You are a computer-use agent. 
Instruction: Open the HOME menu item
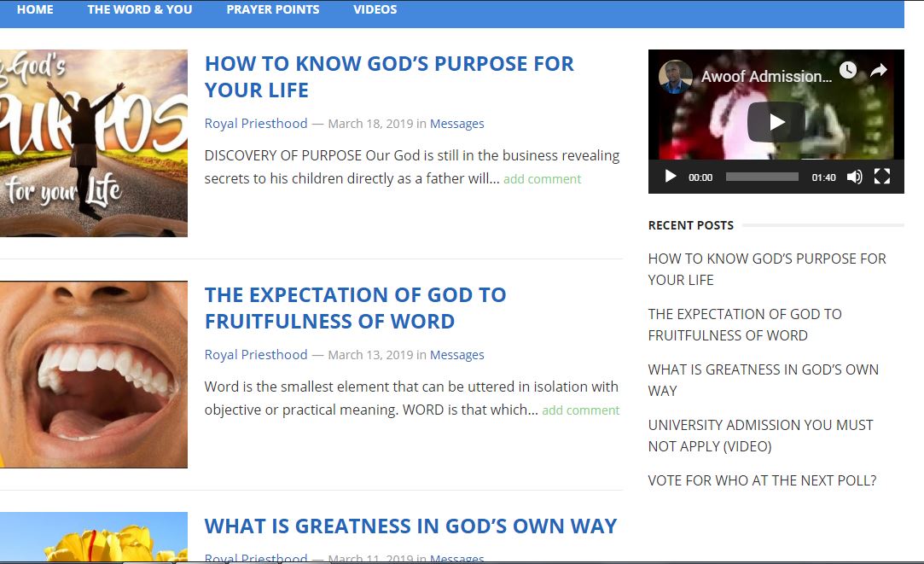(35, 9)
